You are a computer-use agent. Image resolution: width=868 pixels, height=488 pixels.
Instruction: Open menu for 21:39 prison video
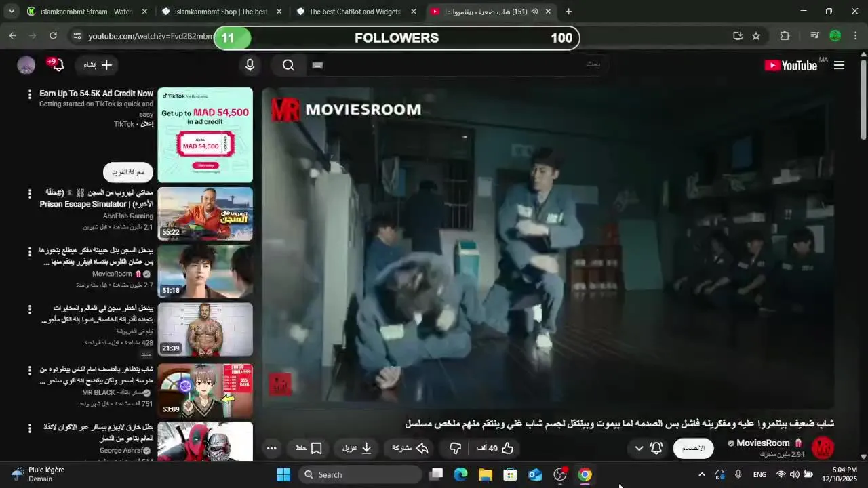click(29, 310)
